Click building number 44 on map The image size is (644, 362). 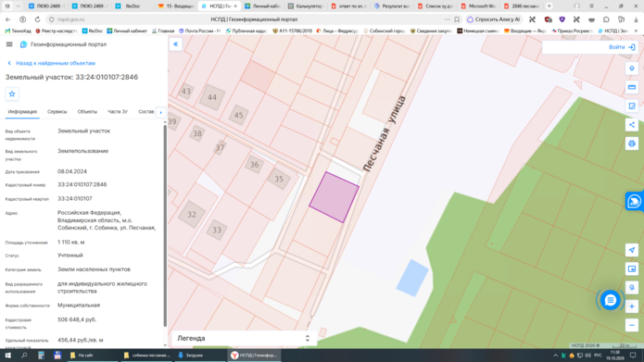212,97
